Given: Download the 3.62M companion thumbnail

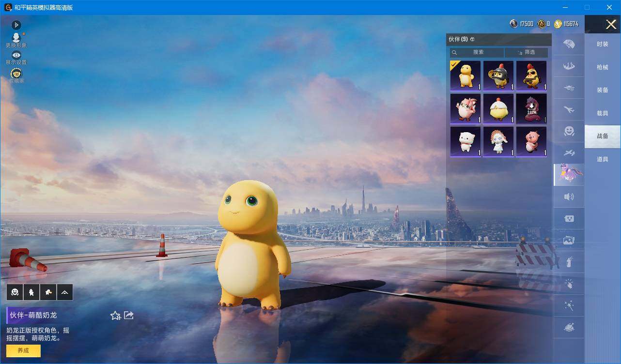Looking at the screenshot, I should click(531, 108).
